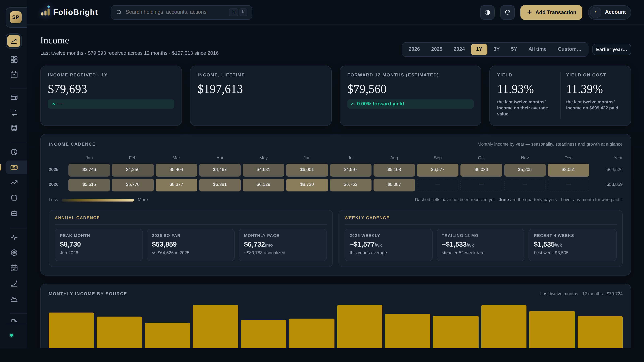Select the 2026 period tab

[414, 49]
